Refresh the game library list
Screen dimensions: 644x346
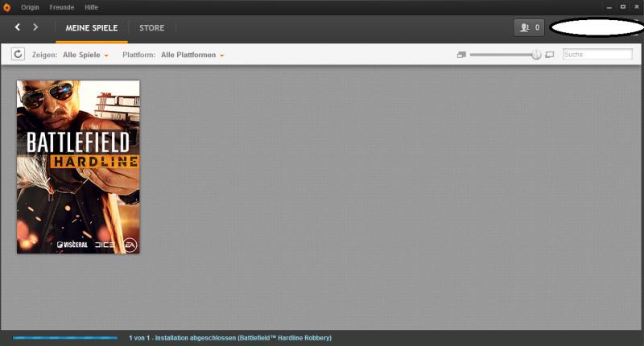[x=18, y=55]
